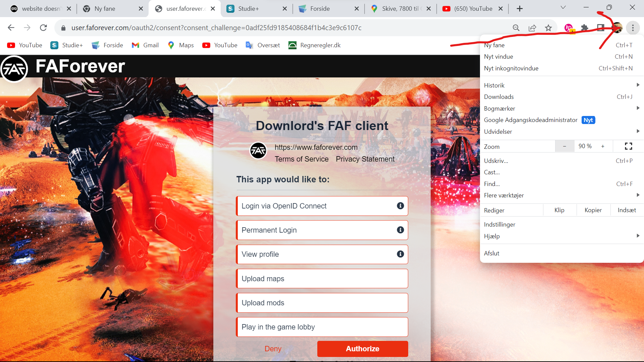Viewport: 644px width, 362px height.
Task: Click Klip in the Rediger row
Action: click(x=559, y=210)
